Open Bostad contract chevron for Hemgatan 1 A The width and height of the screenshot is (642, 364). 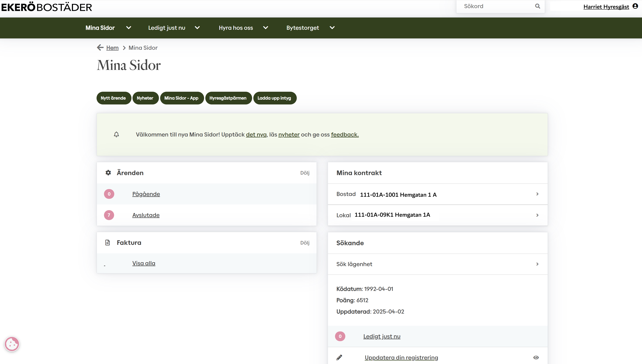[537, 194]
